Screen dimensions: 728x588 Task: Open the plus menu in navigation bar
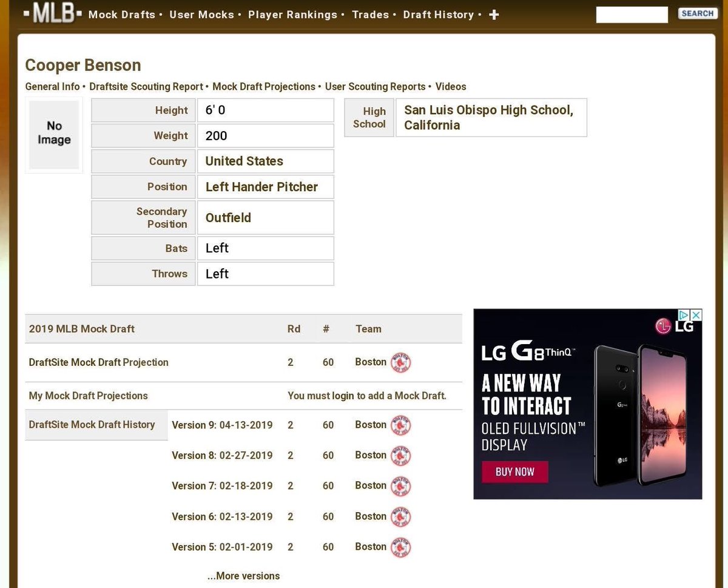pyautogui.click(x=494, y=15)
